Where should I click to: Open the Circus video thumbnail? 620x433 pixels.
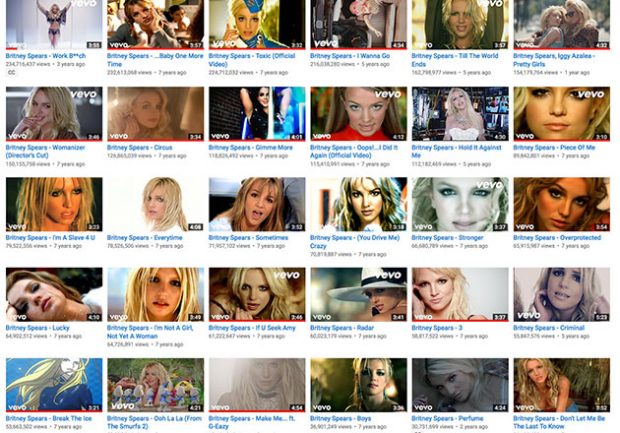pyautogui.click(x=156, y=114)
